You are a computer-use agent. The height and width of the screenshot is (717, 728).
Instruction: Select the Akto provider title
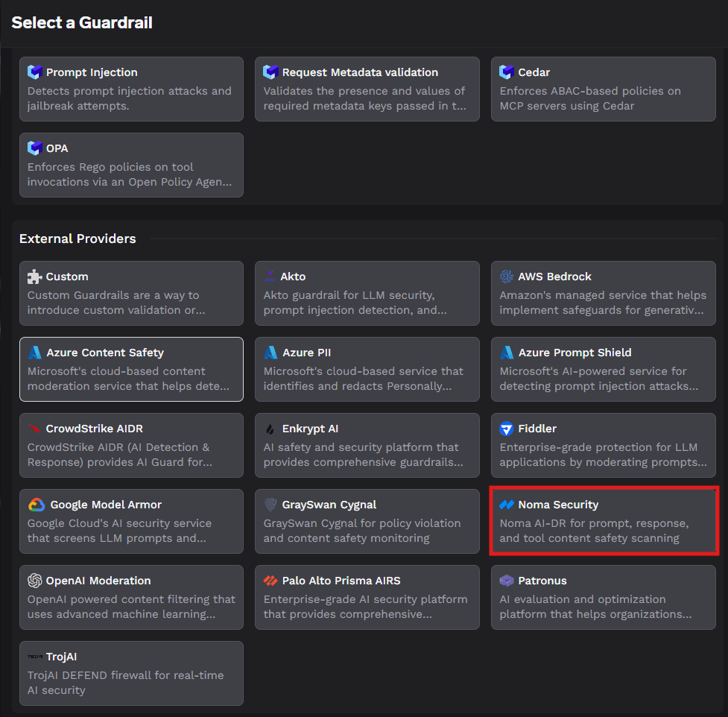(x=293, y=277)
